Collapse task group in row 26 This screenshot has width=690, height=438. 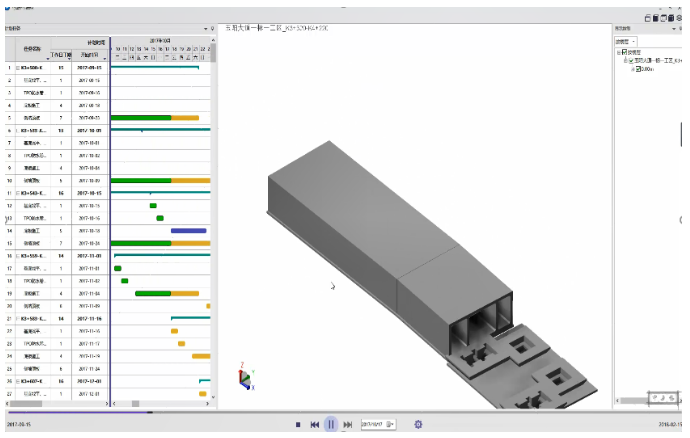point(18,381)
